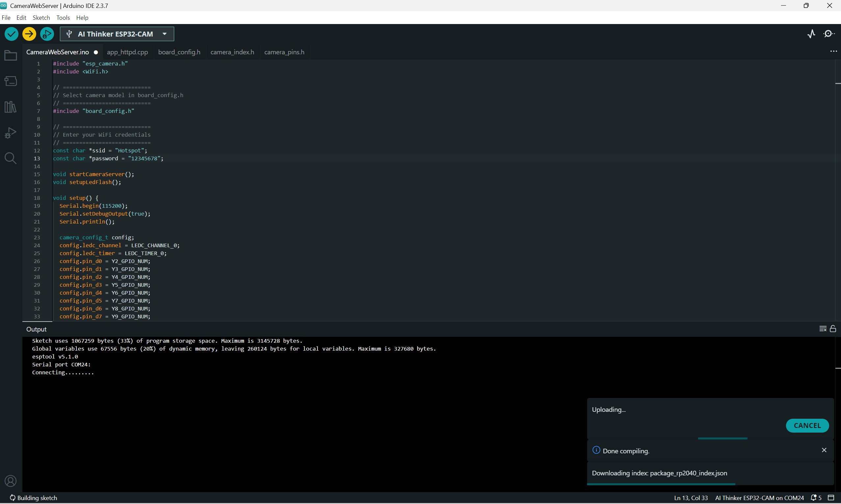The height and width of the screenshot is (504, 841).
Task: Cancel the upload in progress
Action: pos(807,426)
